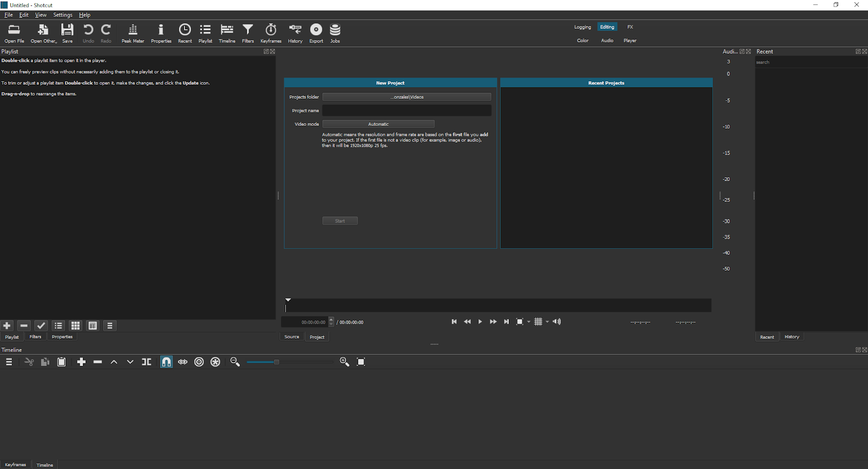Open the Filters toolbar icon
This screenshot has width=868, height=469.
pos(248,33)
